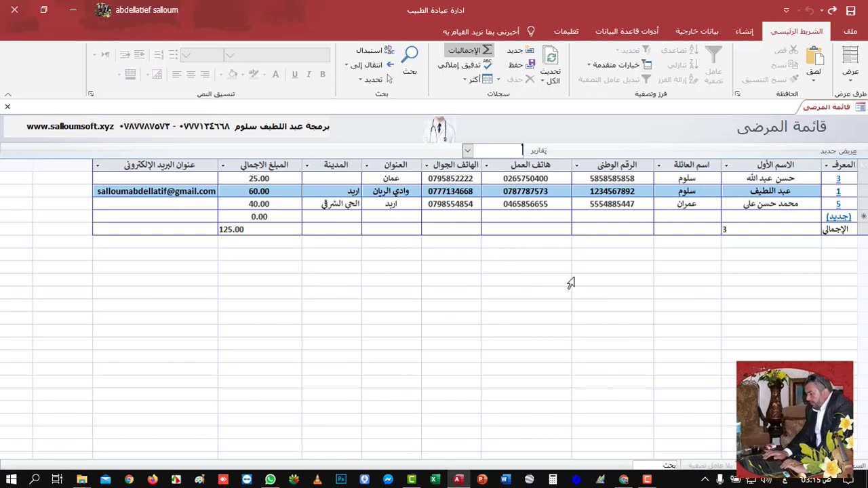Select the قائمة المرضى document tab
This screenshot has height=488, width=868.
(x=830, y=107)
